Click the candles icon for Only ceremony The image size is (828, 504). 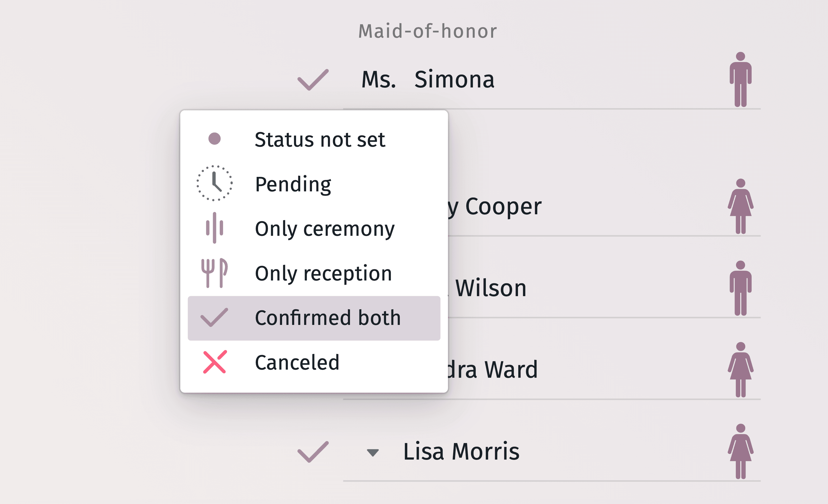214,228
